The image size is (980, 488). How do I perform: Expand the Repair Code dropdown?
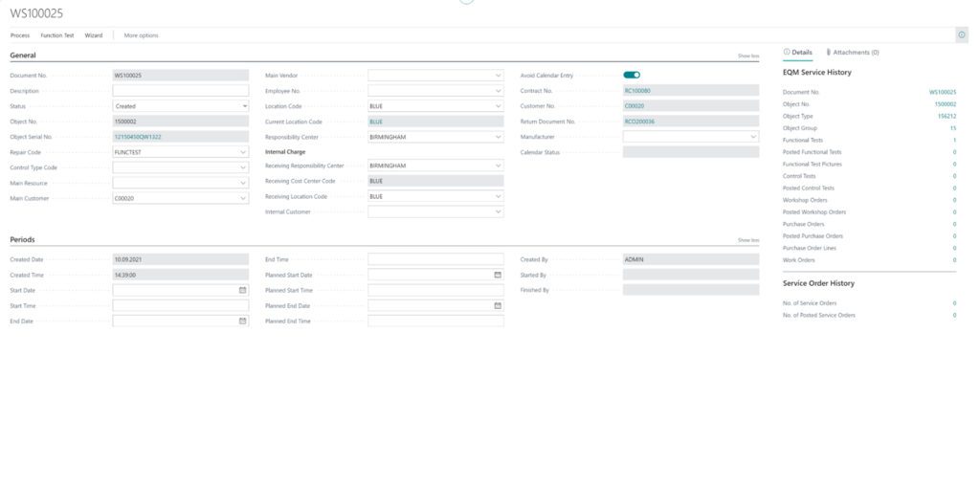(x=243, y=152)
